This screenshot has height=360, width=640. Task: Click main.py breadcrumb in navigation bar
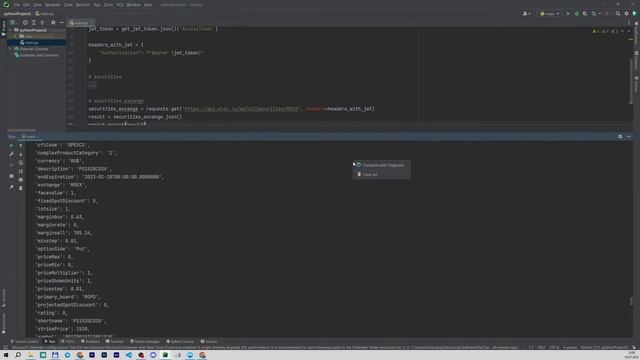(45, 13)
